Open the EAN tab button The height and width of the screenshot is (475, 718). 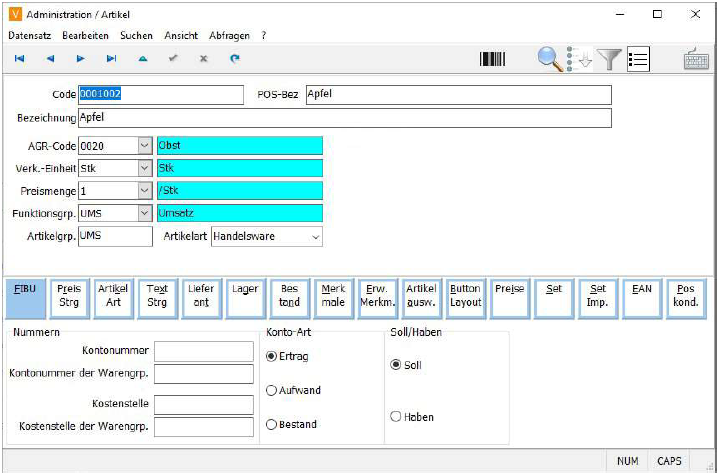point(642,295)
